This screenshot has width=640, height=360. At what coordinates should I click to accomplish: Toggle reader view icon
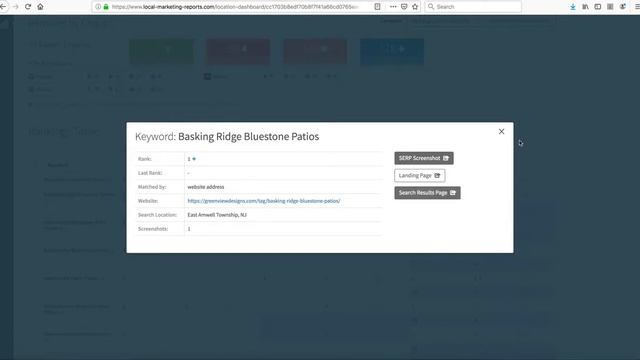pos(377,7)
